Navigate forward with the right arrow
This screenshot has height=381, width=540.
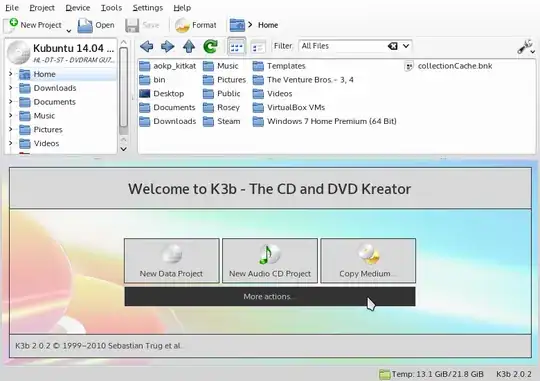[x=168, y=46]
